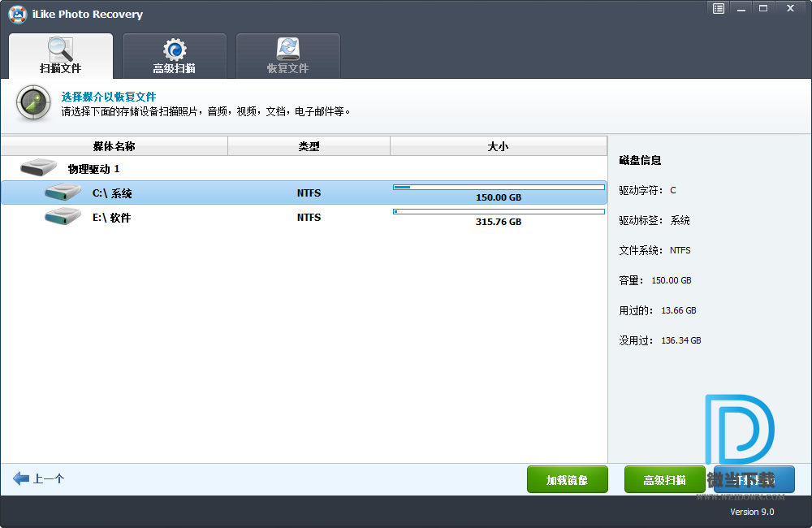Click the 文件系统: NTFS info entry
812x528 pixels.
tap(655, 250)
